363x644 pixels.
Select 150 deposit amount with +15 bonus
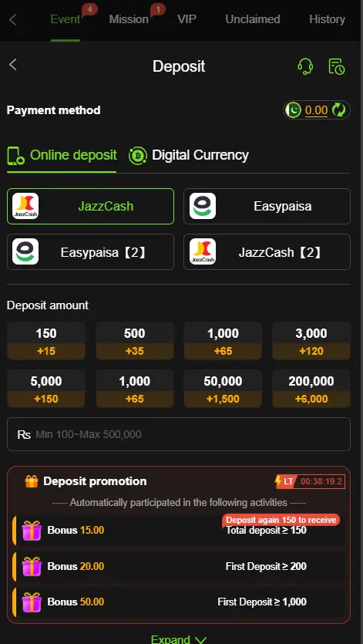[x=46, y=341]
